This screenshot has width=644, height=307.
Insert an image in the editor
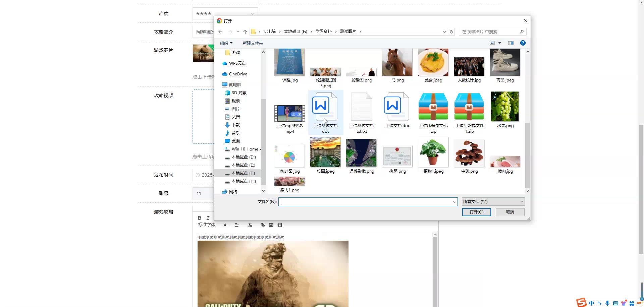271,225
